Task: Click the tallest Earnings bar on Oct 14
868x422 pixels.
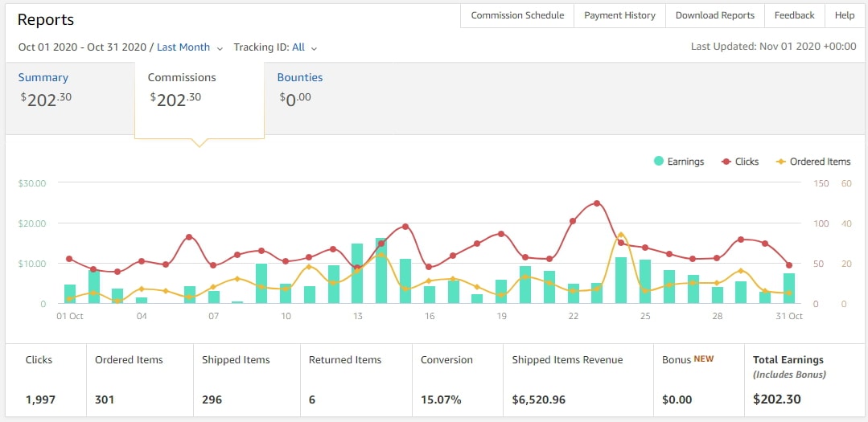Action: click(x=381, y=270)
